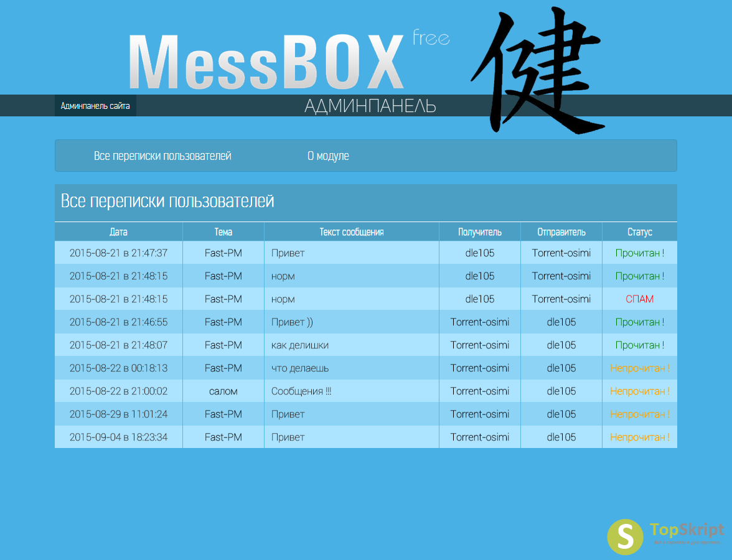Click "Привет" message in the 21:47:37 row
The image size is (732, 560).
(x=288, y=253)
